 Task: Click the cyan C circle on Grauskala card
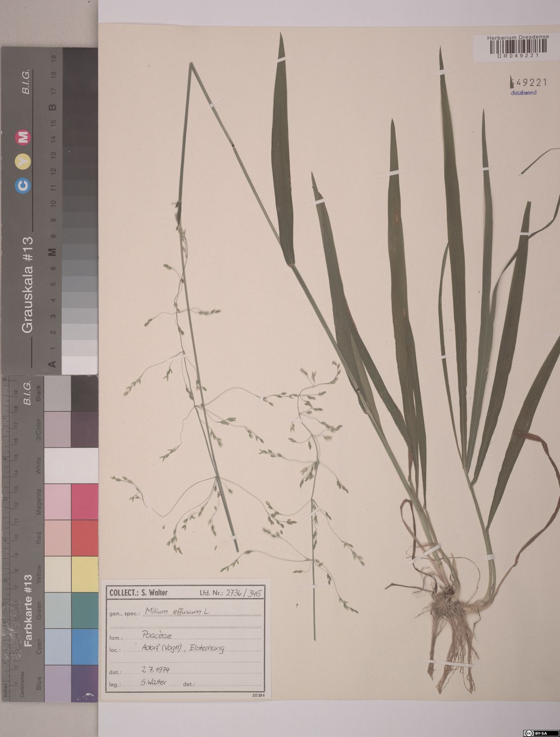pos(23,185)
